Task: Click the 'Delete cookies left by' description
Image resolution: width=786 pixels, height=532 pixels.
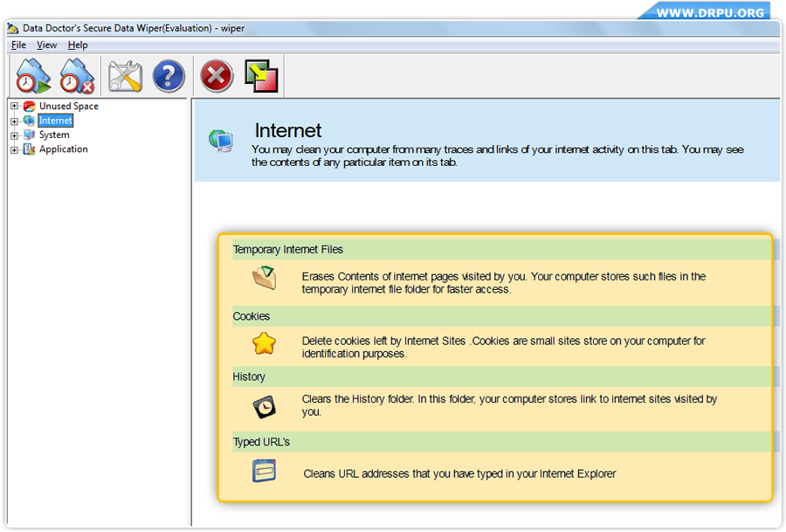Action: click(x=503, y=348)
